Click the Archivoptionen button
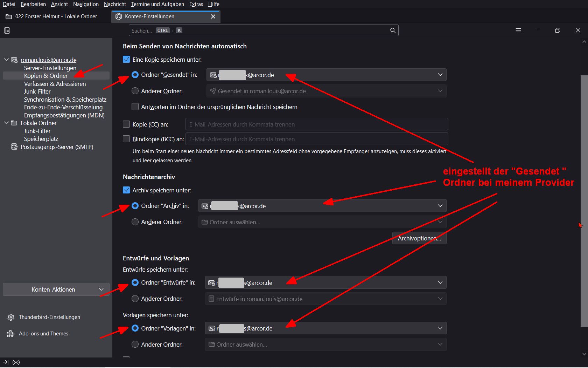588x368 pixels. 419,238
